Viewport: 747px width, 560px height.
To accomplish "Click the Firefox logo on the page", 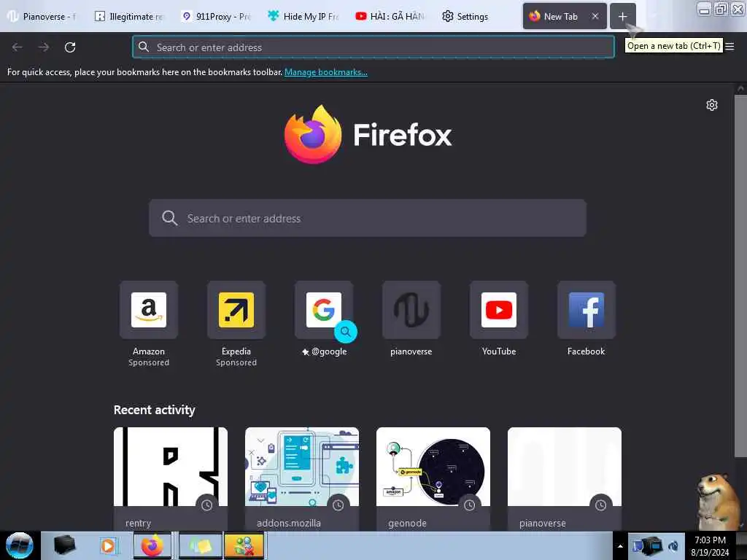I will coord(313,135).
